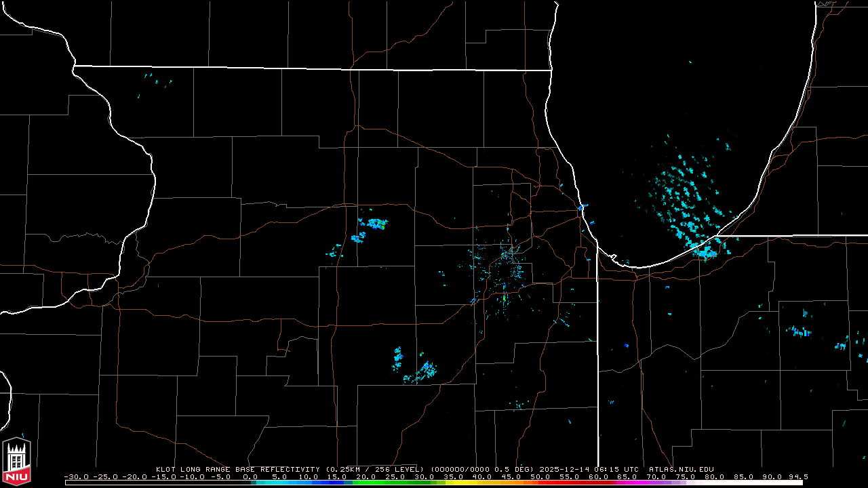Click the green 25.0 dBZ color band
Screen dimensions: 868x488
395,483
